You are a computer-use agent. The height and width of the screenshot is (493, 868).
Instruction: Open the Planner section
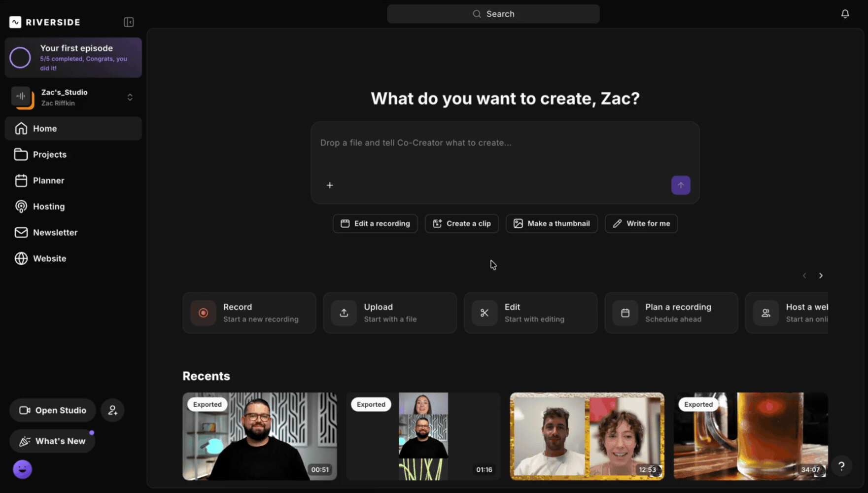(73, 180)
